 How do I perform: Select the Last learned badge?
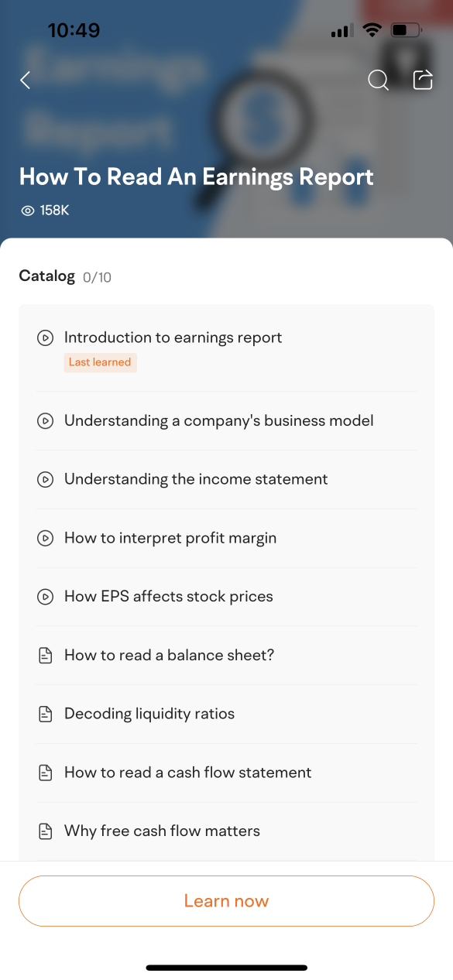(101, 362)
